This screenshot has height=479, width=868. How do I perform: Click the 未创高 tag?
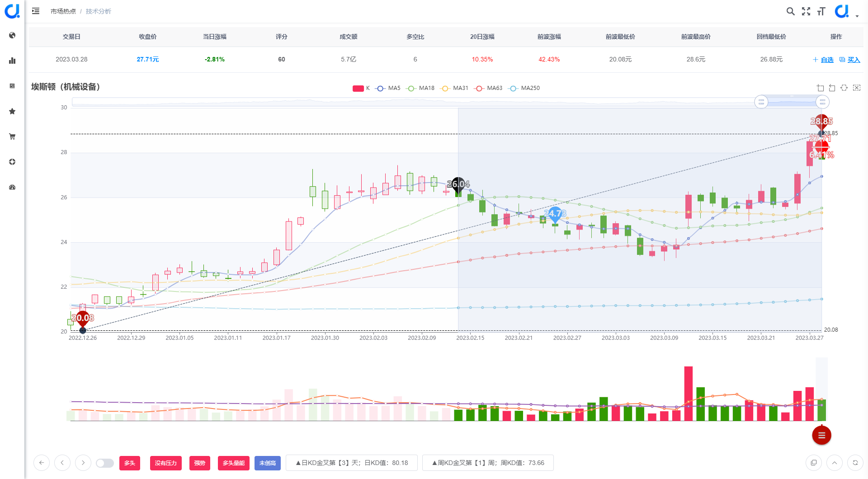click(268, 463)
